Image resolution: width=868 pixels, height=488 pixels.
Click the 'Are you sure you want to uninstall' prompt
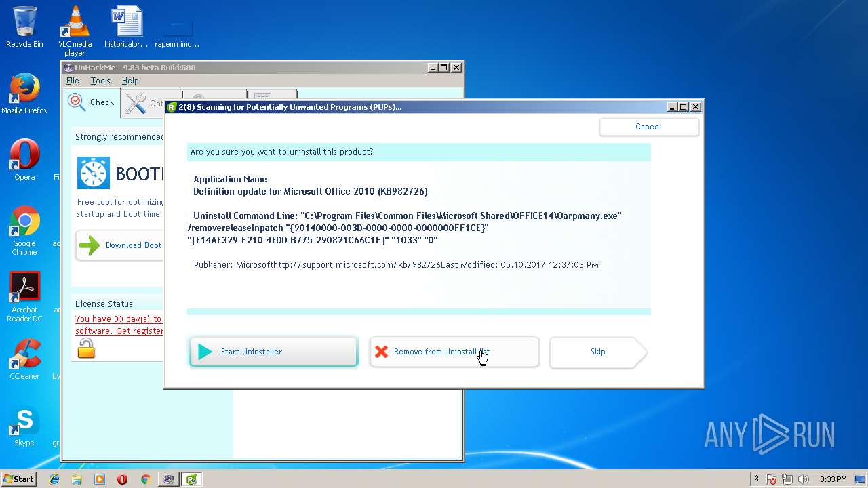281,152
